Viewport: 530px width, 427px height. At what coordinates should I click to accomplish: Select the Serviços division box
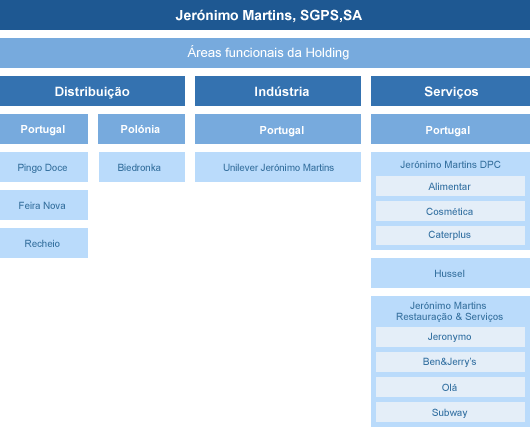click(x=451, y=91)
